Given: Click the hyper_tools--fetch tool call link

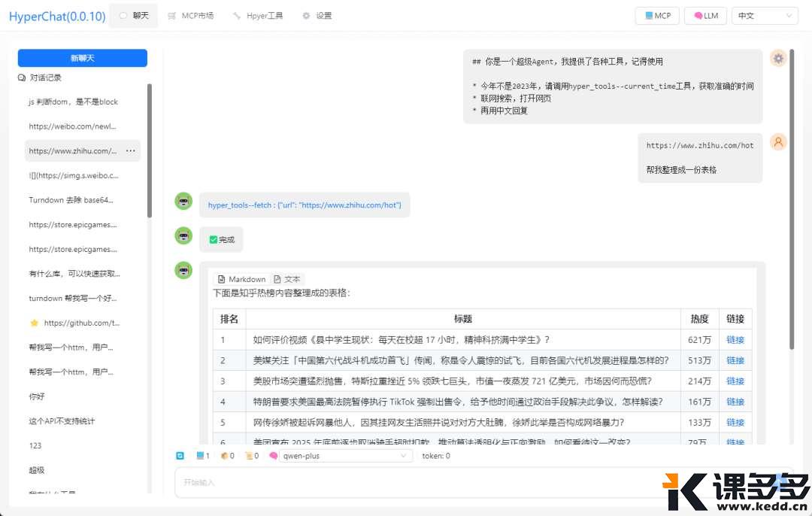Looking at the screenshot, I should (304, 205).
